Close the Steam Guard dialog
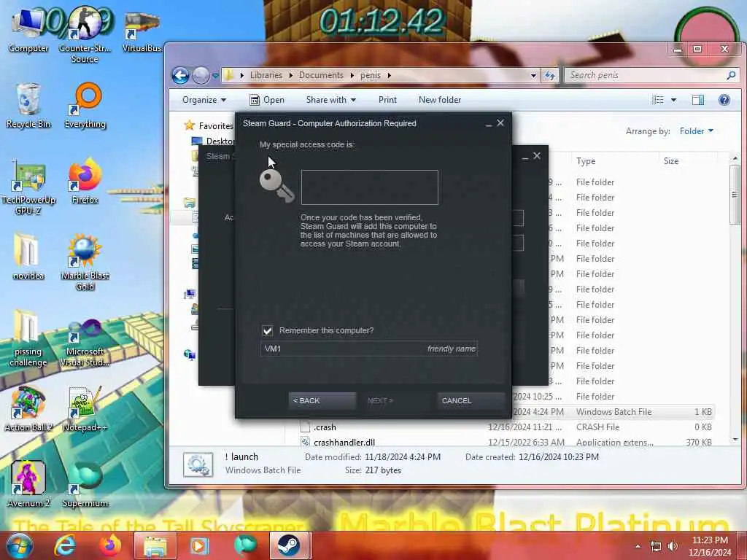Screen dimensions: 747x560 (500, 122)
